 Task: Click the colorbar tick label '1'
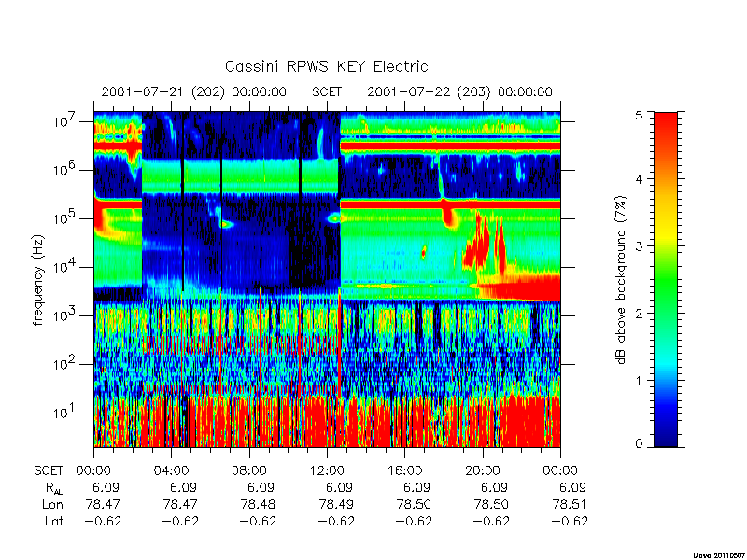pyautogui.click(x=640, y=381)
